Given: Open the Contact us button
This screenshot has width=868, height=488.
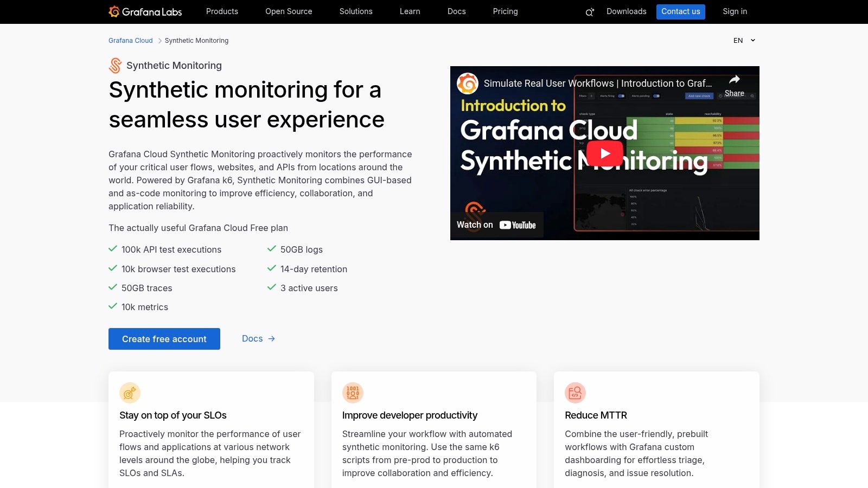Looking at the screenshot, I should (680, 11).
